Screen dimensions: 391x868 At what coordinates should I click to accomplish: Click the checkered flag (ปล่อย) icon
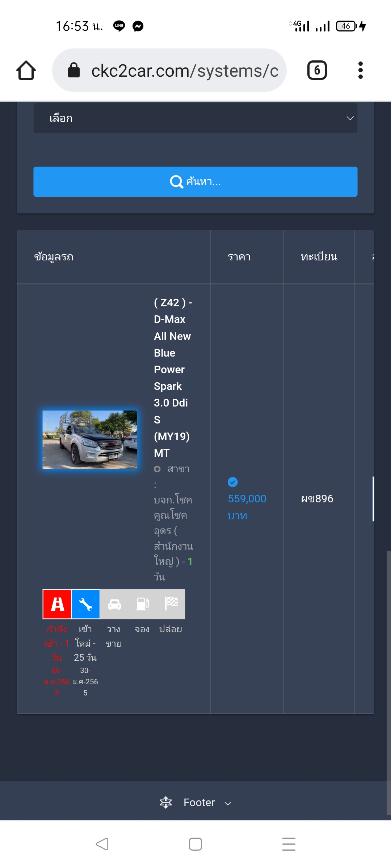coord(171,604)
